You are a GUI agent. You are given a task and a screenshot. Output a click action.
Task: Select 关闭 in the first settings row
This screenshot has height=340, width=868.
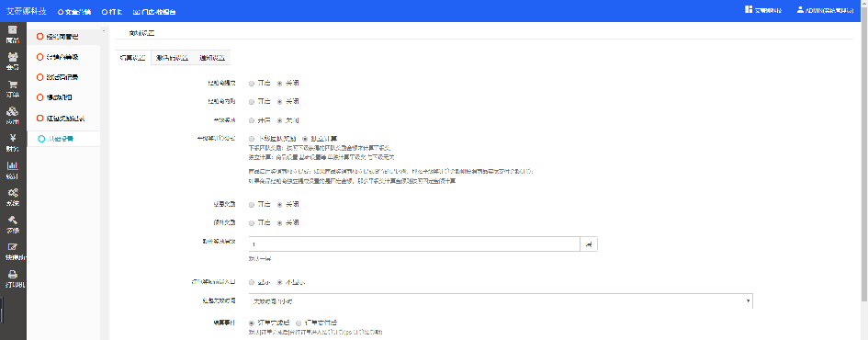coord(279,84)
